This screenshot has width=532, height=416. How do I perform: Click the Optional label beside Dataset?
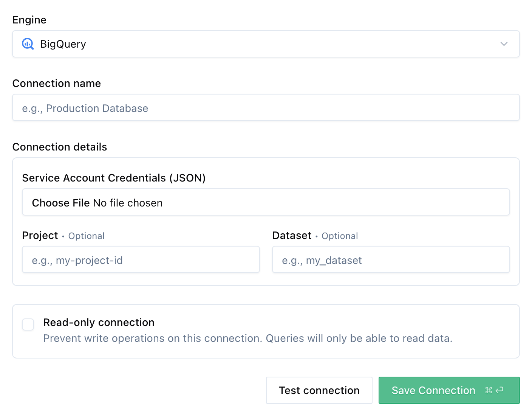[x=339, y=236]
